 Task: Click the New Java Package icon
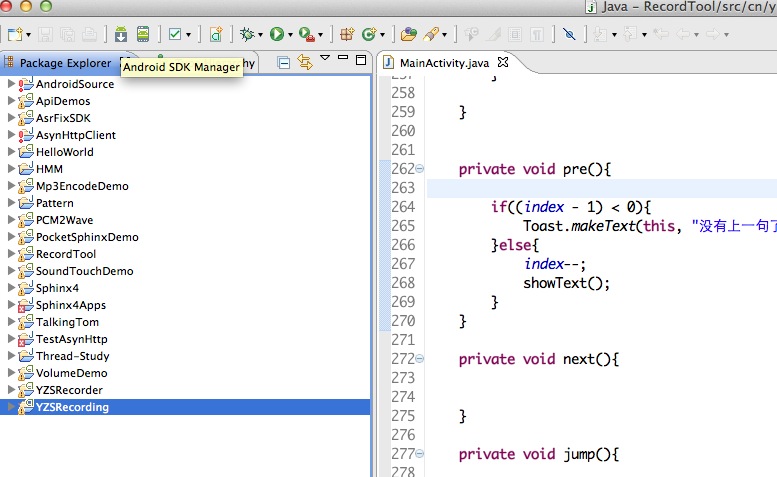tap(347, 34)
